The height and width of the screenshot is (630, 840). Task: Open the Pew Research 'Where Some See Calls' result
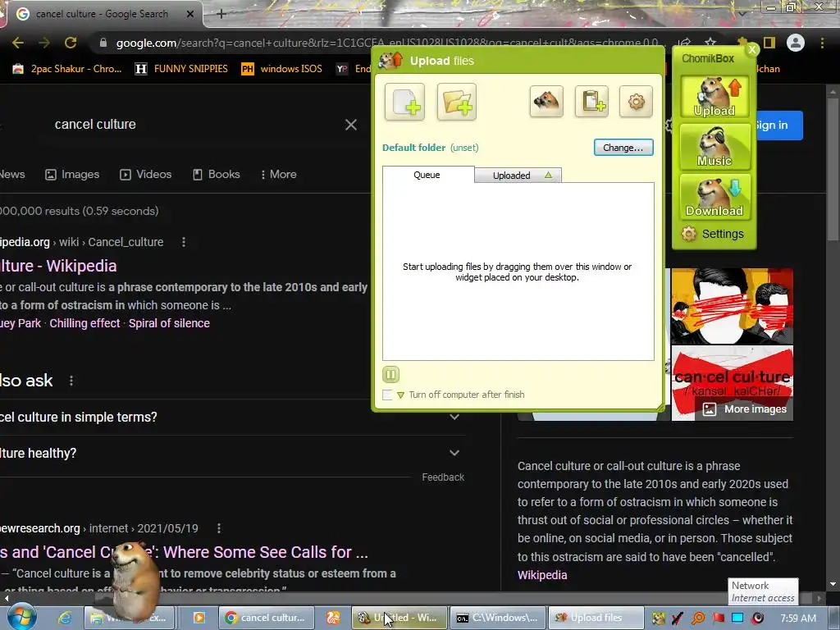pyautogui.click(x=185, y=552)
